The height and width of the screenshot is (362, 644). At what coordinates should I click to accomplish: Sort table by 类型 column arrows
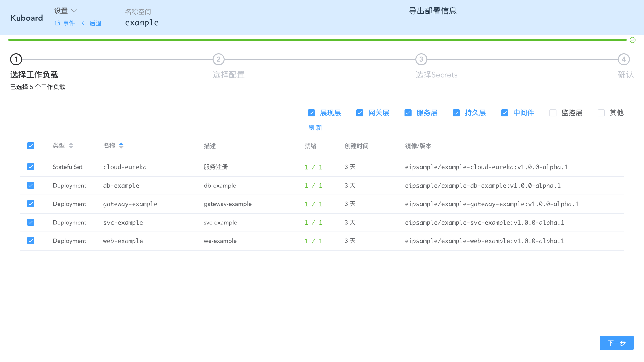click(71, 146)
